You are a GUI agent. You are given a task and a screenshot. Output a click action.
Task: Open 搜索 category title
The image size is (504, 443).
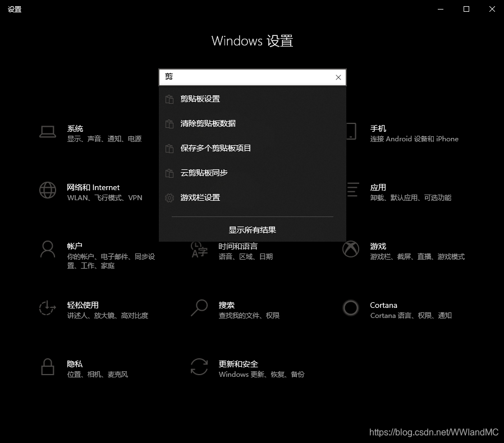pos(227,305)
